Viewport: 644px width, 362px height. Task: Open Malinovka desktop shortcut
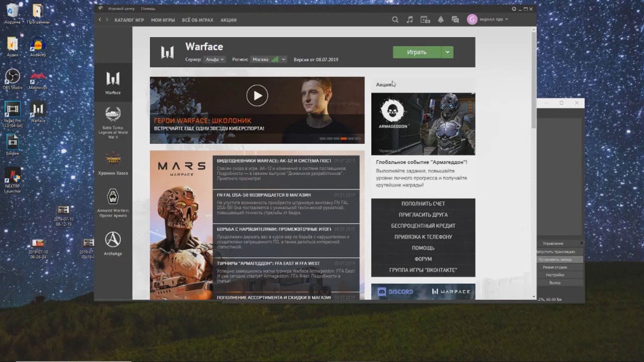[38, 79]
